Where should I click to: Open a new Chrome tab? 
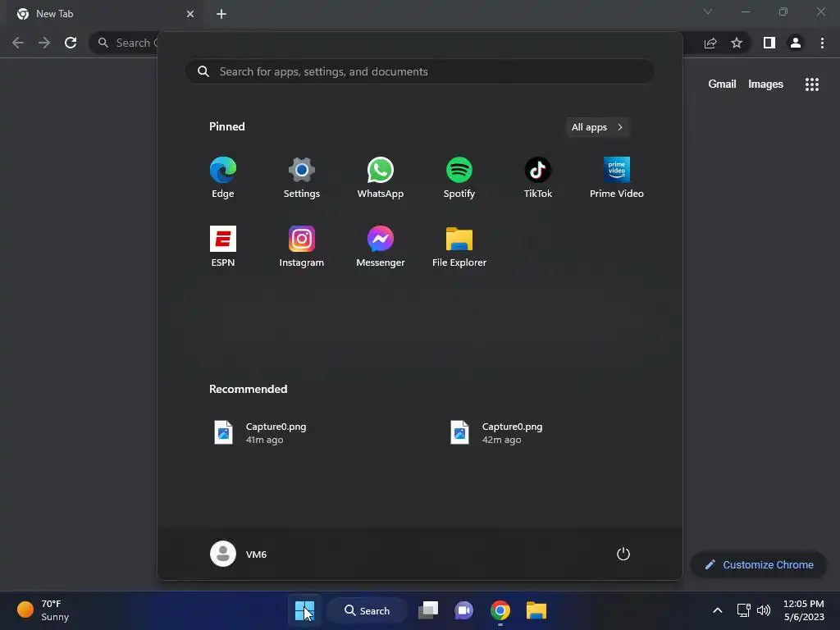[x=221, y=14]
